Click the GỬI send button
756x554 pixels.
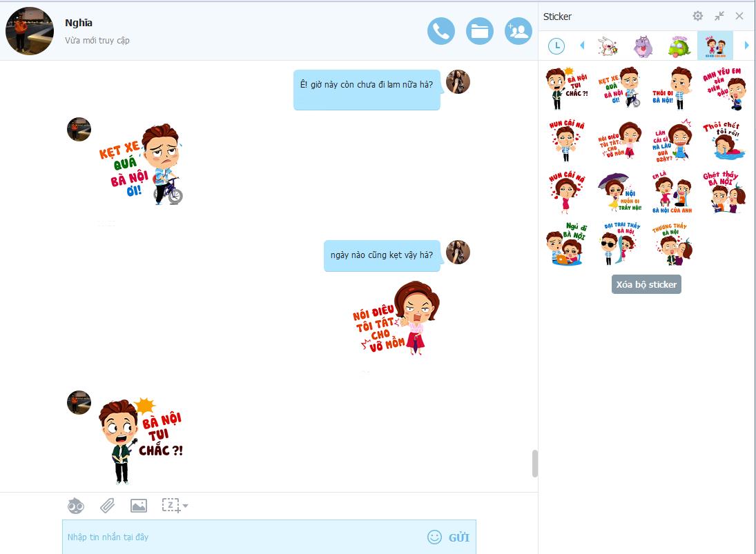pos(459,537)
